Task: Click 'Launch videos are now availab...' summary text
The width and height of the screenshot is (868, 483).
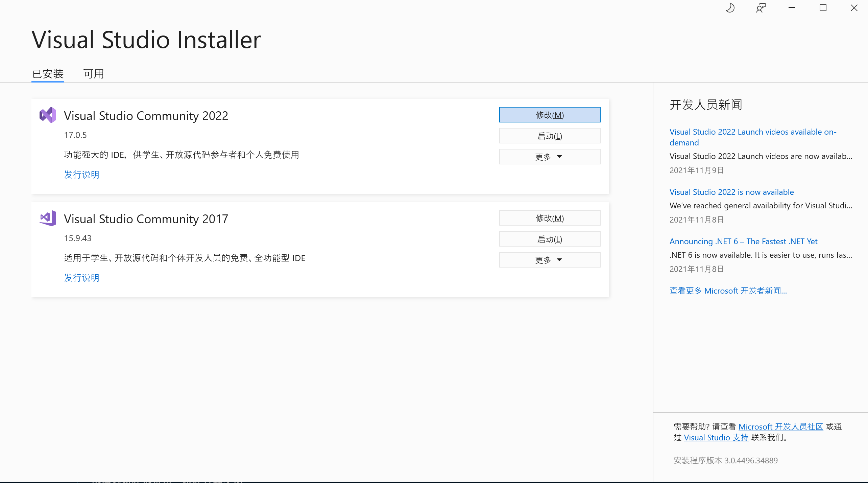Action: coord(761,156)
